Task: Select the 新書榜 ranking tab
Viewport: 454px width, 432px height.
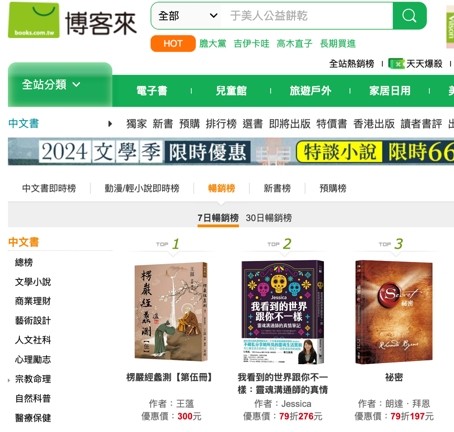Action: pyautogui.click(x=277, y=188)
